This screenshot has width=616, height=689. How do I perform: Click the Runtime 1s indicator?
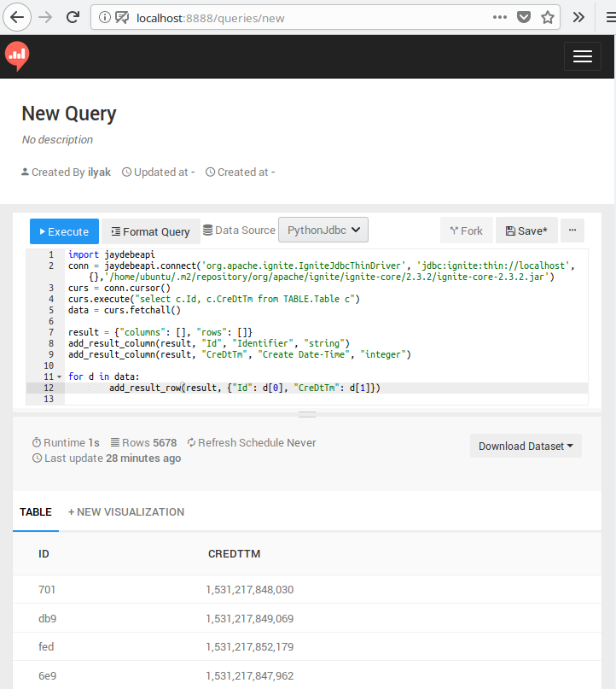(66, 442)
